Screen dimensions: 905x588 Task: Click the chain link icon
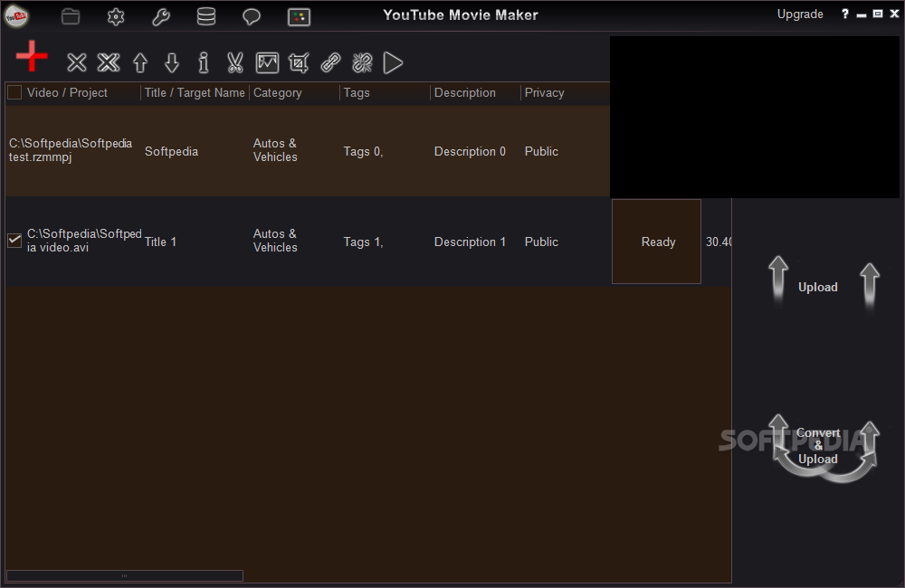[x=330, y=62]
